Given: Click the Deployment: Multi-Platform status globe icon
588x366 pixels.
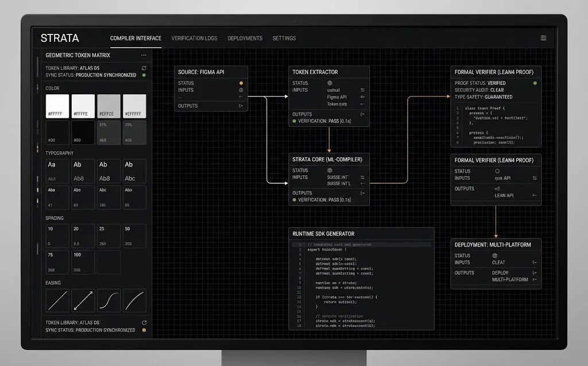Looking at the screenshot, I should 494,256.
